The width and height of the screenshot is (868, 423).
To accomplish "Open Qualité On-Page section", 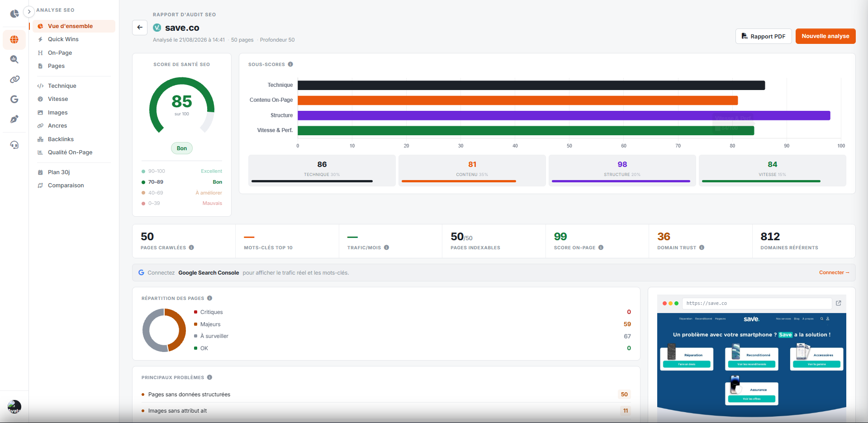I will (x=74, y=152).
